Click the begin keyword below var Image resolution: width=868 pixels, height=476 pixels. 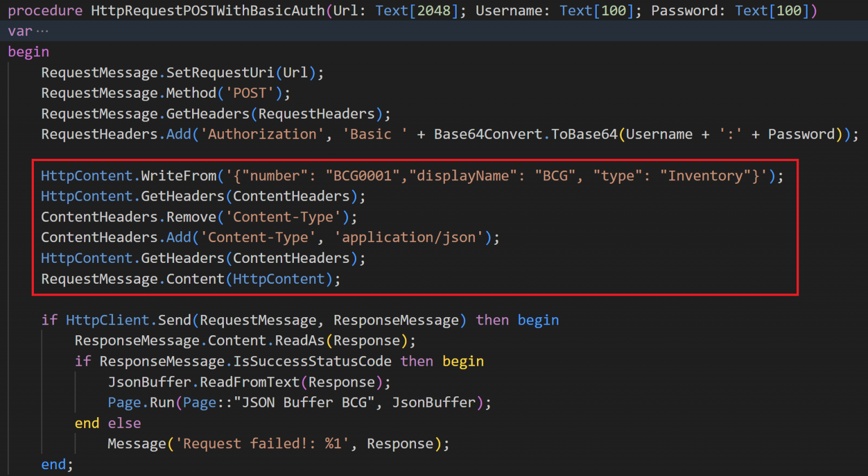coord(28,51)
